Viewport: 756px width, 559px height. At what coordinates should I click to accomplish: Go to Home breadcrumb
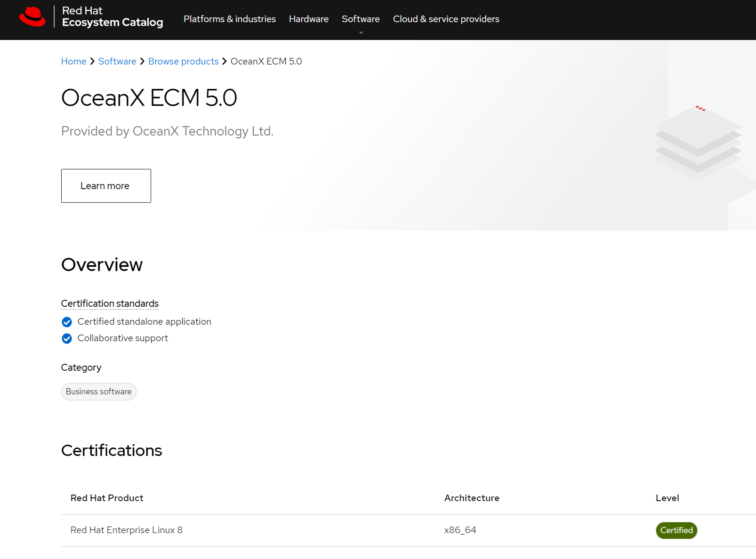coord(74,61)
